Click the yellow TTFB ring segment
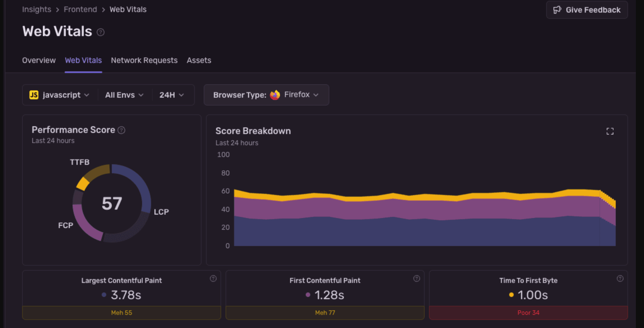Image resolution: width=644 pixels, height=328 pixels. (x=83, y=184)
